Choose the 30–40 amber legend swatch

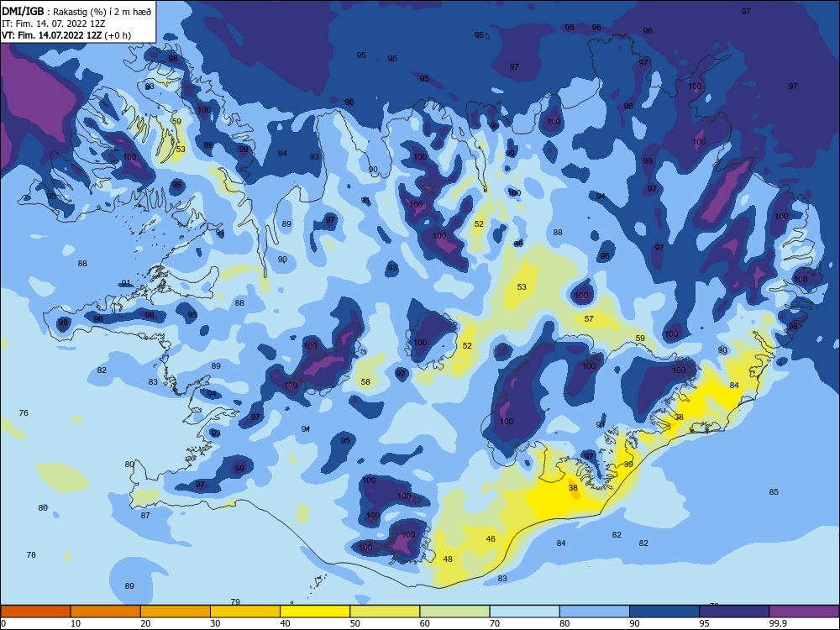(x=245, y=612)
